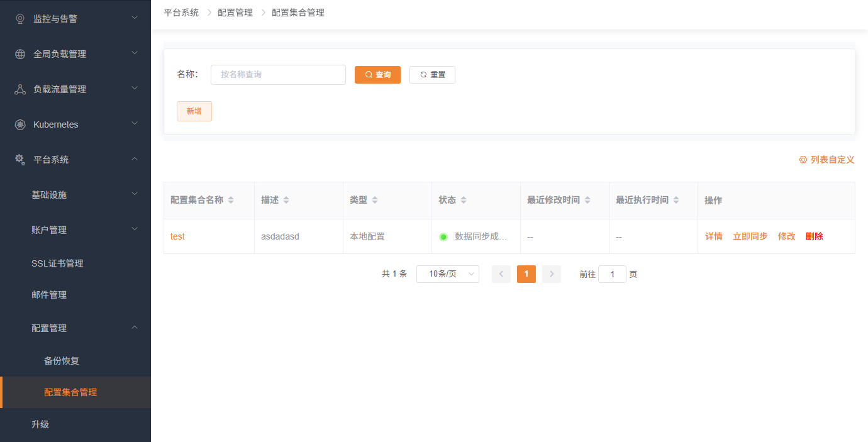Expand 监控与告警 menu chevron
This screenshot has height=442, width=868.
pos(135,18)
